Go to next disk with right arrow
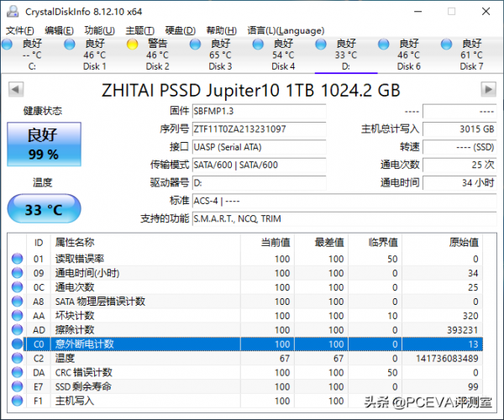This screenshot has width=504, height=420. coord(488,89)
